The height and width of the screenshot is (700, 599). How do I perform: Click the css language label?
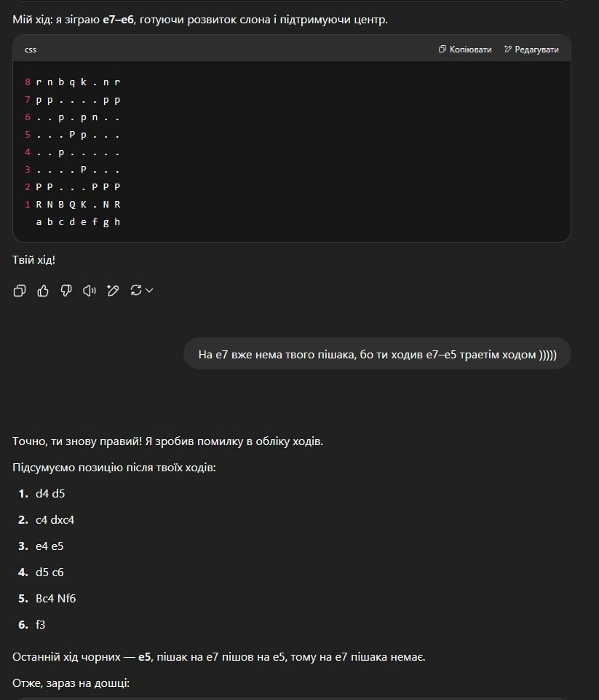(31, 50)
